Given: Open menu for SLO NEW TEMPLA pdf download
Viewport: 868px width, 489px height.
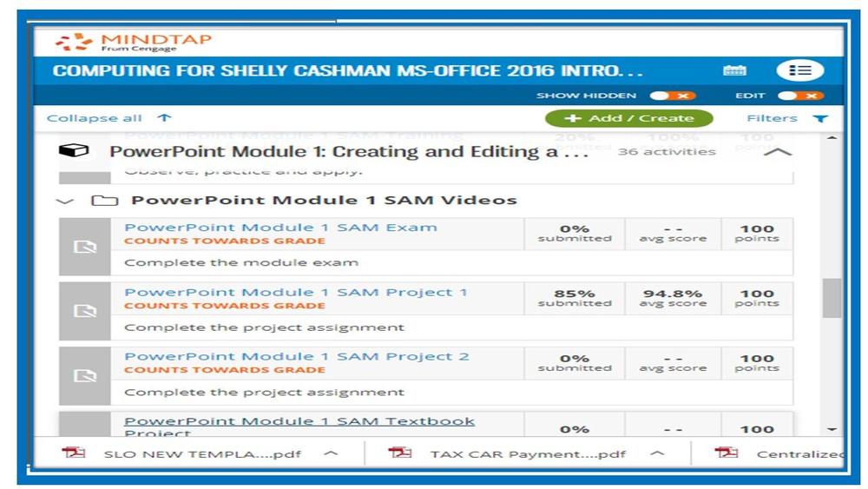Looking at the screenshot, I should (330, 453).
